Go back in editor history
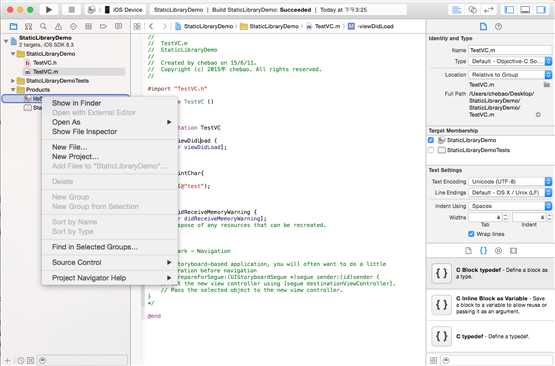This screenshot has height=366, width=555. (x=151, y=26)
